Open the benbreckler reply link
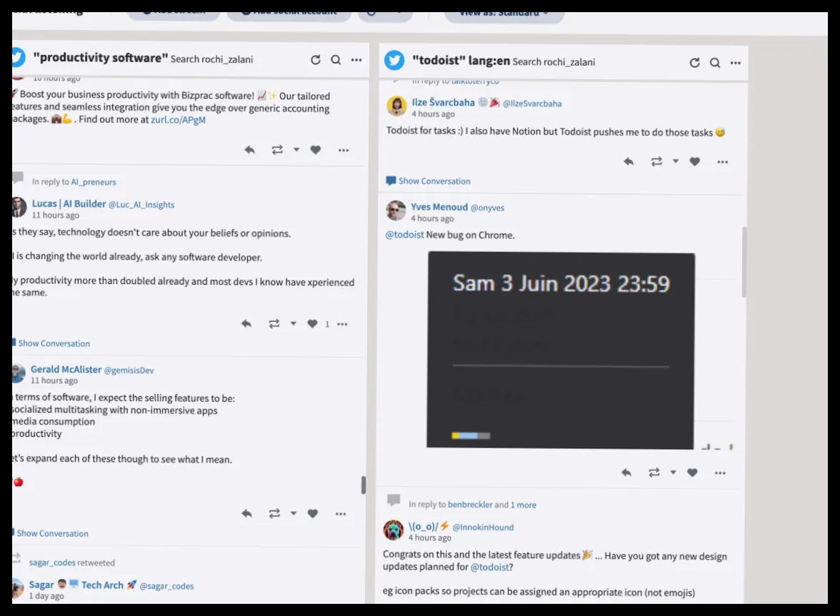Viewport: 840px width, 616px height. [470, 504]
